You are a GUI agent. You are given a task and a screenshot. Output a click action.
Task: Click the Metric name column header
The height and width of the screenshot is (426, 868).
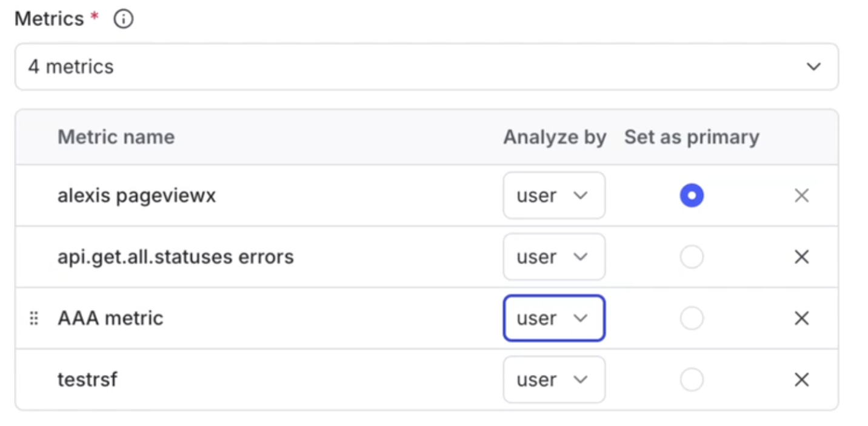pos(116,137)
